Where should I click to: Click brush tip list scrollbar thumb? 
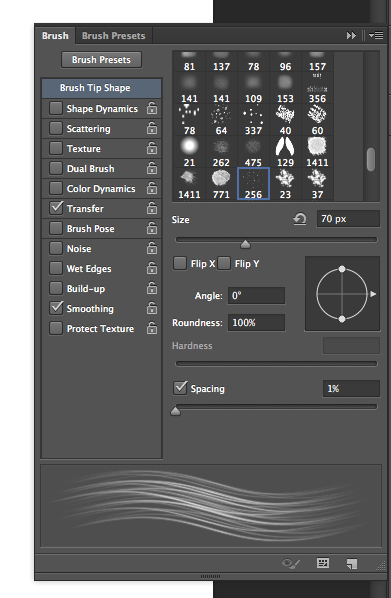[x=371, y=159]
